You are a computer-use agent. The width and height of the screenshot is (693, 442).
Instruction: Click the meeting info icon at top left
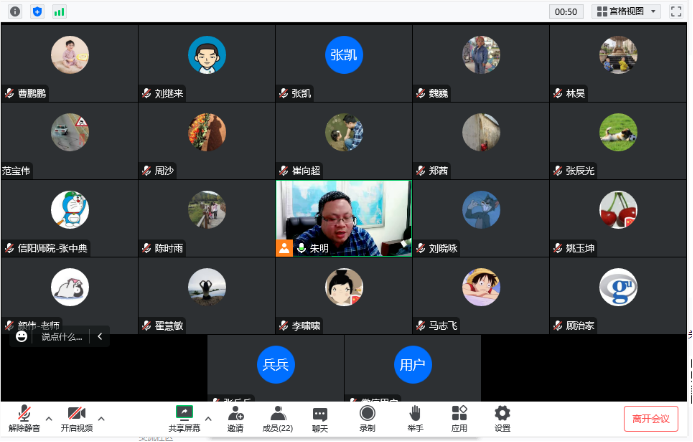click(x=15, y=11)
